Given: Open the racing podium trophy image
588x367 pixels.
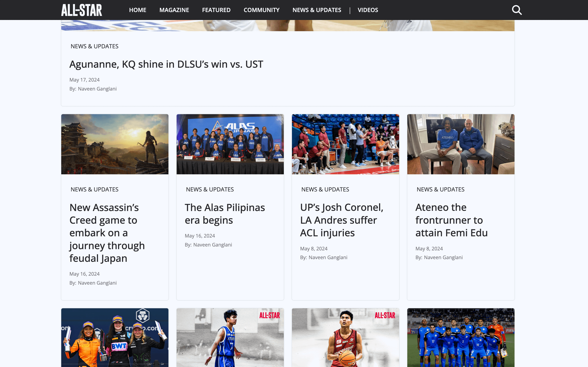Looking at the screenshot, I should (x=115, y=338).
